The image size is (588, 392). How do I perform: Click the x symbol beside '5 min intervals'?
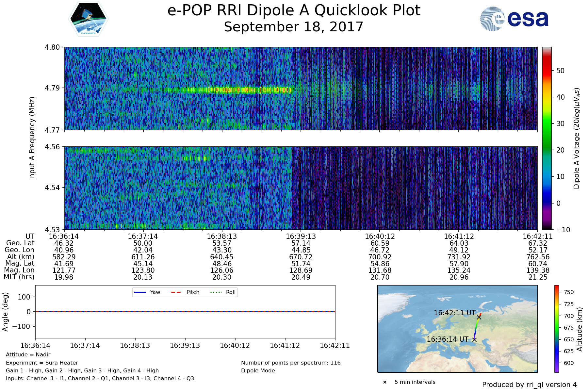coord(385,382)
